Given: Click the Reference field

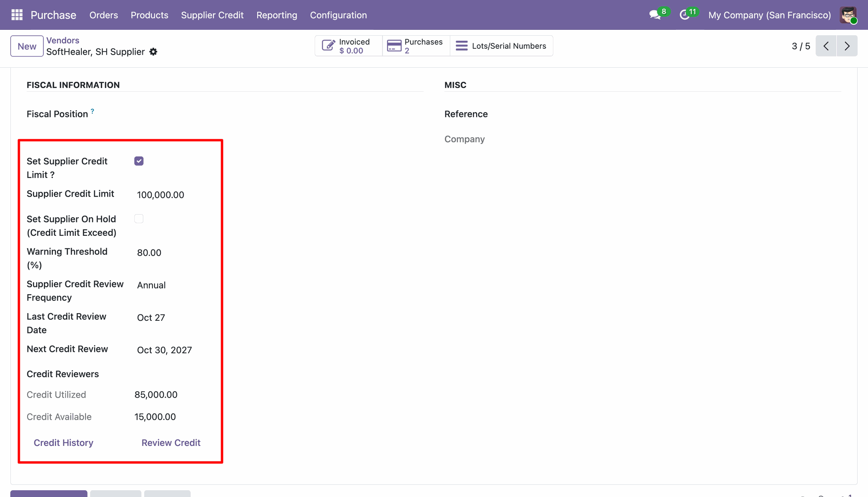Looking at the screenshot, I should coord(696,114).
